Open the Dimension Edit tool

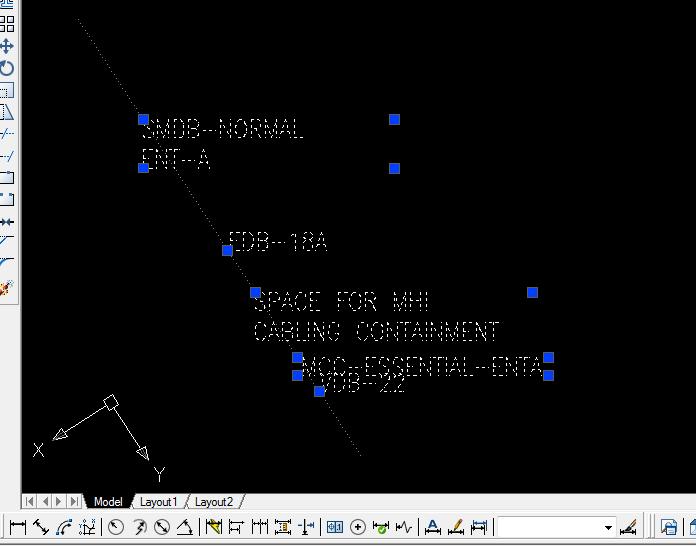(x=433, y=527)
